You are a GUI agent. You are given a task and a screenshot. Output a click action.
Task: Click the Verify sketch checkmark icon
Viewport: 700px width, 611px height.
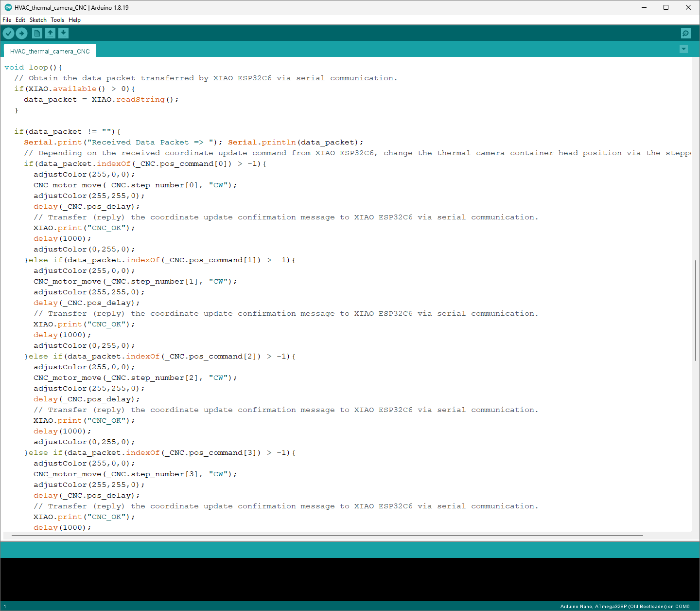tap(9, 33)
